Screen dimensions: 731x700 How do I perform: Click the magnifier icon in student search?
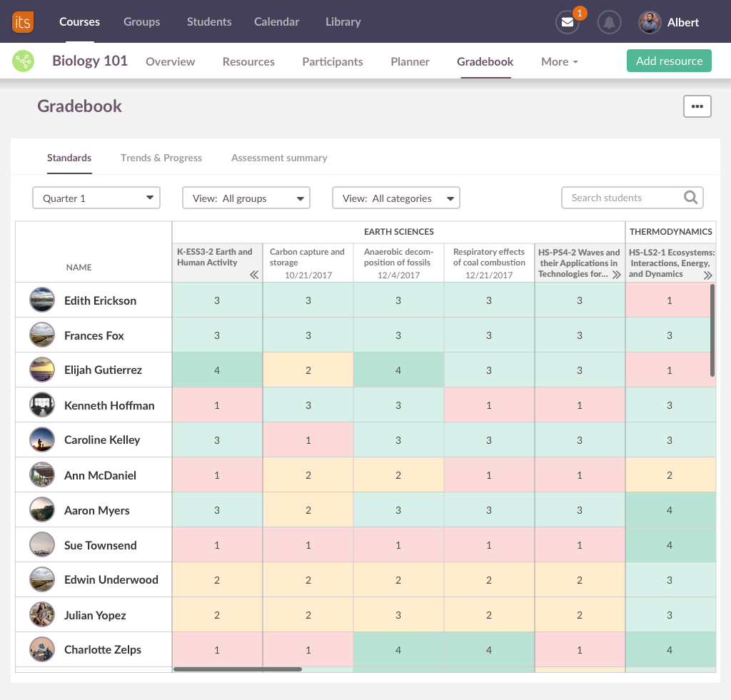click(x=689, y=198)
